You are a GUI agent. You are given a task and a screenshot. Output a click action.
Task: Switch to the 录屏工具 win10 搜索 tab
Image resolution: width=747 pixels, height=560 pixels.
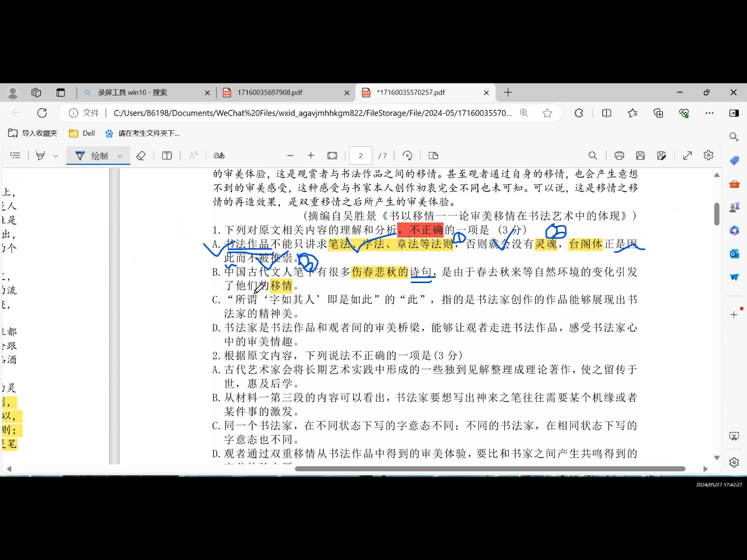pos(147,93)
